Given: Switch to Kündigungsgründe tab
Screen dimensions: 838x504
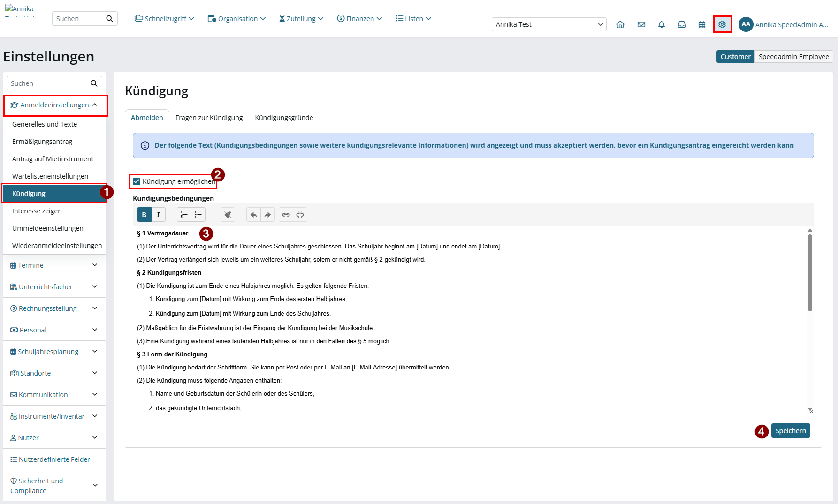Looking at the screenshot, I should pos(284,118).
